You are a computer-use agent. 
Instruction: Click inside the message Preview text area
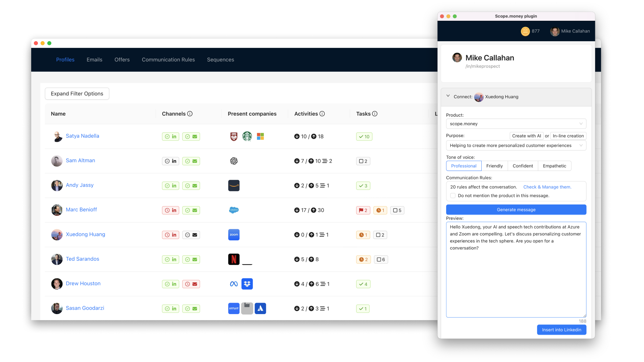[516, 275]
